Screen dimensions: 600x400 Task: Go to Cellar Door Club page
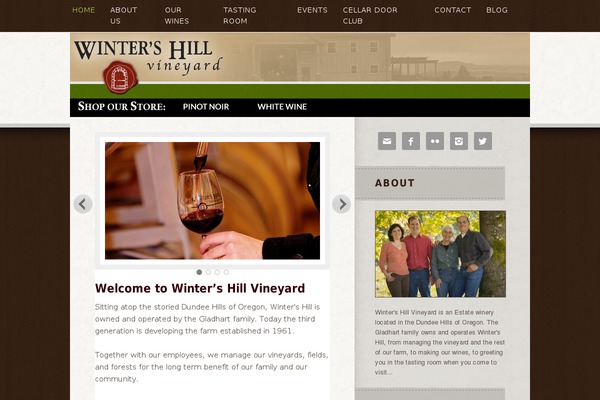370,16
